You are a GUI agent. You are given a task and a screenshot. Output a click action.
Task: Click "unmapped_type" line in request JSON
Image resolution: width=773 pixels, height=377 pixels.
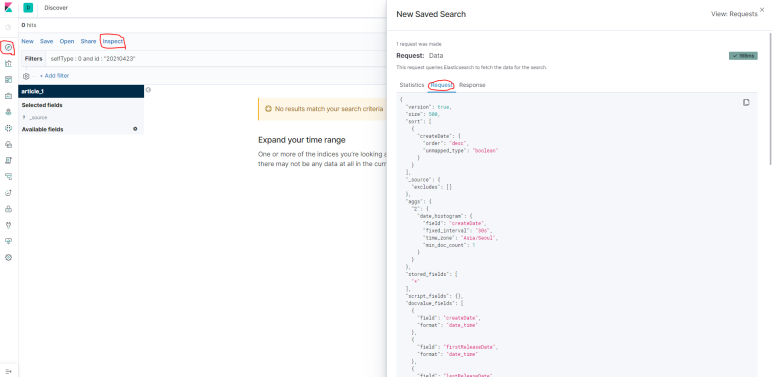pos(460,150)
